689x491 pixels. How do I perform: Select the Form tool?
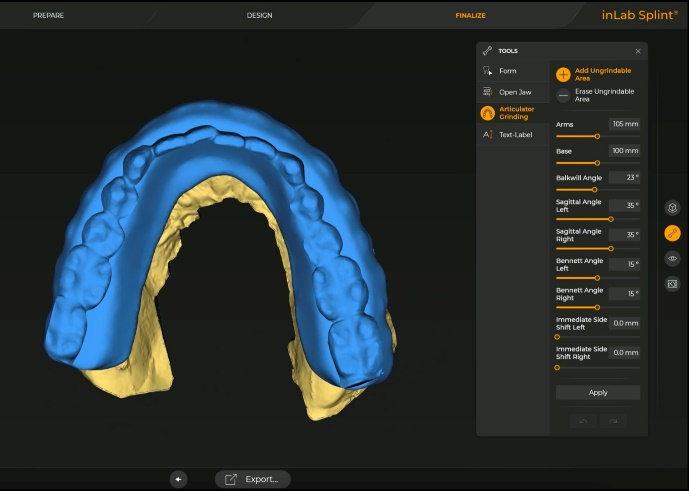tap(513, 71)
